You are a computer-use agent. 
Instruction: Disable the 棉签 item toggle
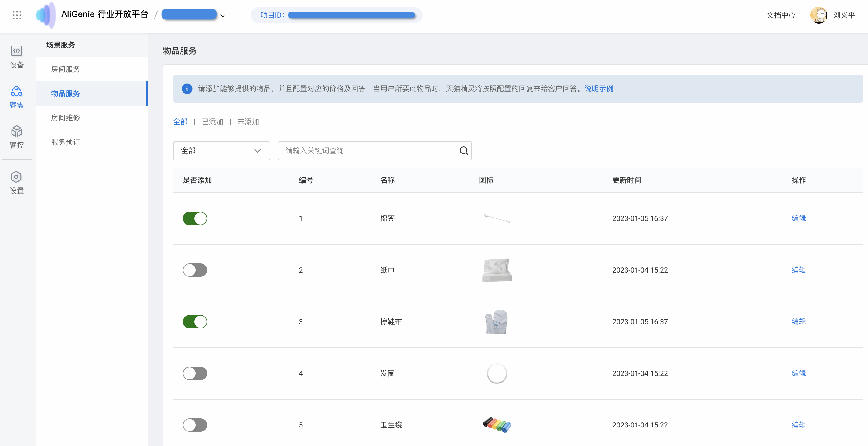click(x=195, y=218)
